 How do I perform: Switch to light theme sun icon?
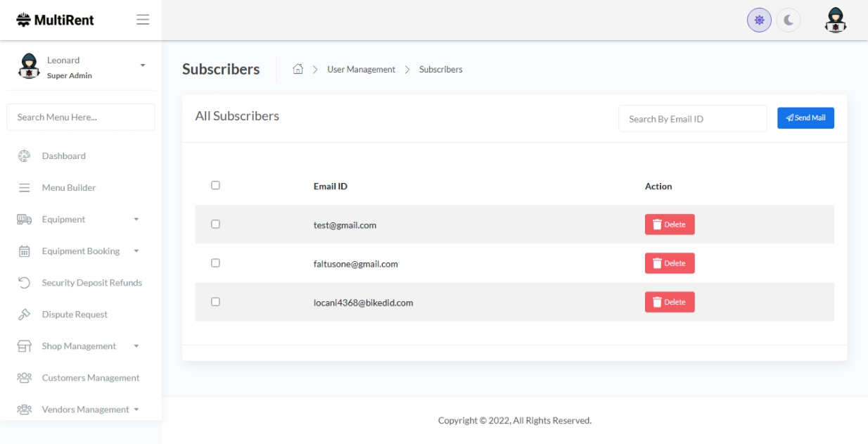coord(759,20)
